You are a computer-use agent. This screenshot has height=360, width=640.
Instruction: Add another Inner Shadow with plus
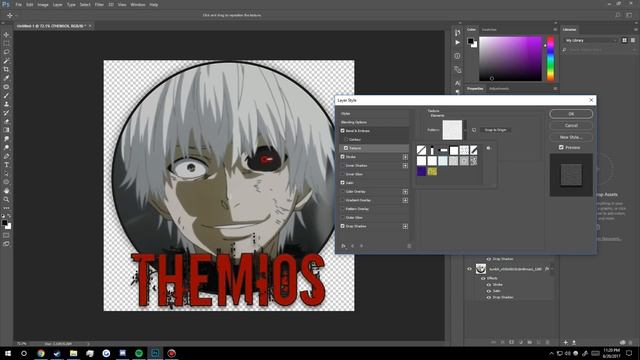pos(405,166)
